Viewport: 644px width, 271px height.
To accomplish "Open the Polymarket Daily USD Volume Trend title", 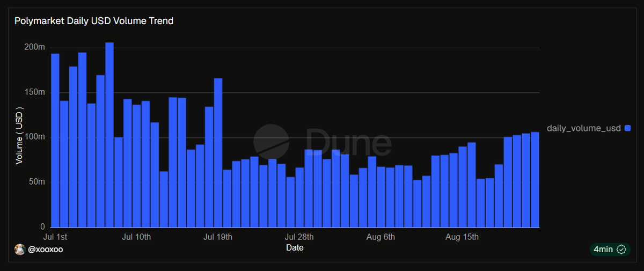I will [x=94, y=21].
